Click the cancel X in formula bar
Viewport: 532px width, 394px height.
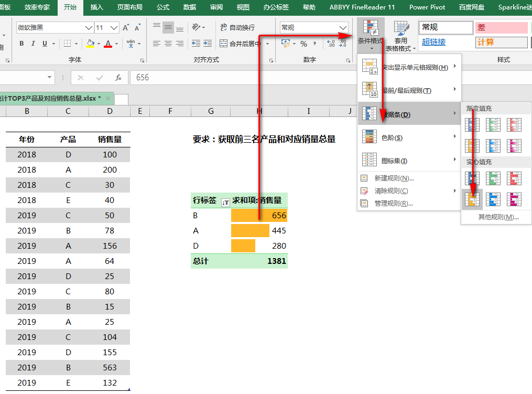[81, 78]
